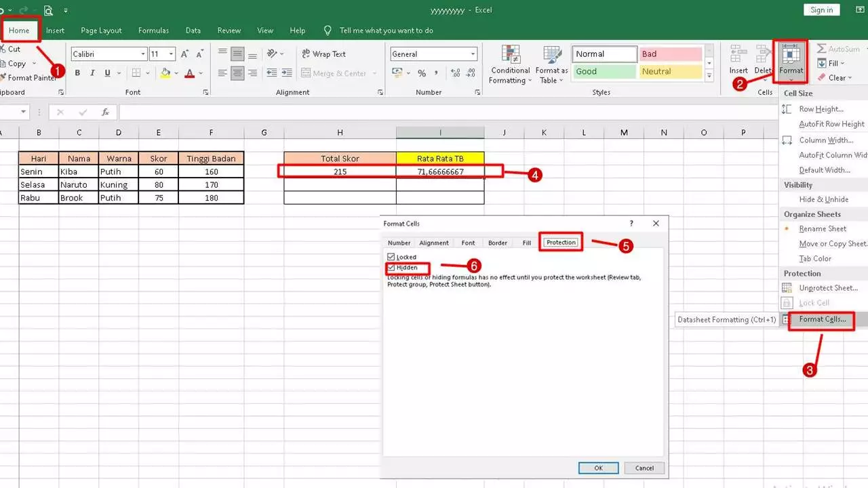
Task: Click Cancel in Format Cells dialog
Action: [644, 468]
